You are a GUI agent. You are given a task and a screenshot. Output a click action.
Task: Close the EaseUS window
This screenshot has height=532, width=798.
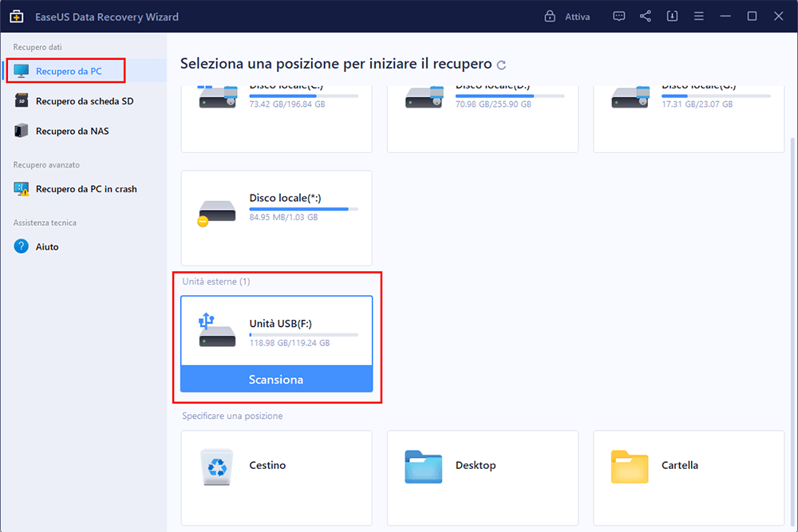pos(778,16)
